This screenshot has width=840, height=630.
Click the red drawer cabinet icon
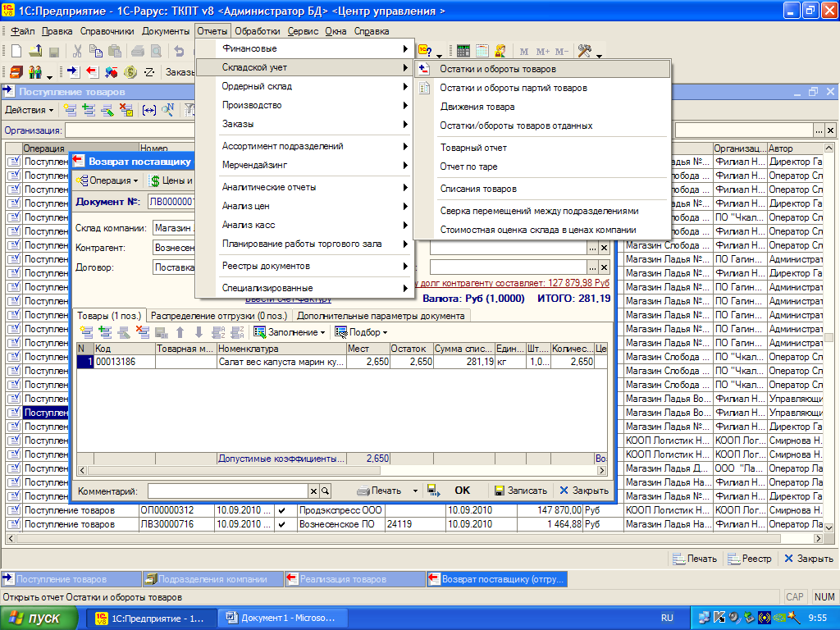(x=16, y=72)
